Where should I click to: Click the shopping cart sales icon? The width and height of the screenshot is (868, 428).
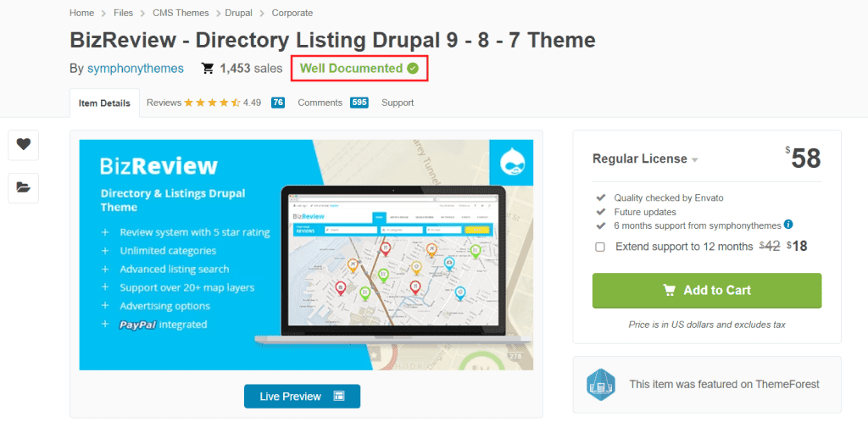(x=208, y=69)
